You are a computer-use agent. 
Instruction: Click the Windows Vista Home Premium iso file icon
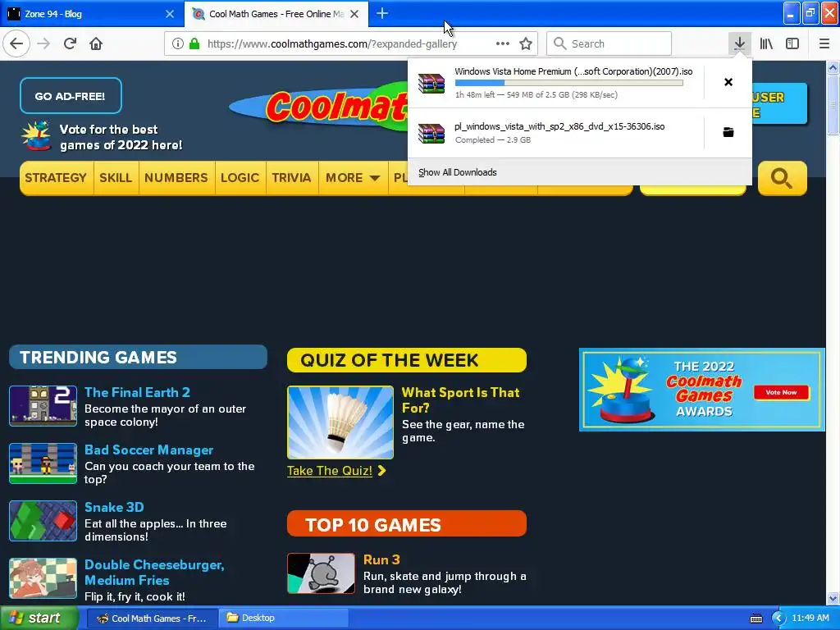coord(431,83)
